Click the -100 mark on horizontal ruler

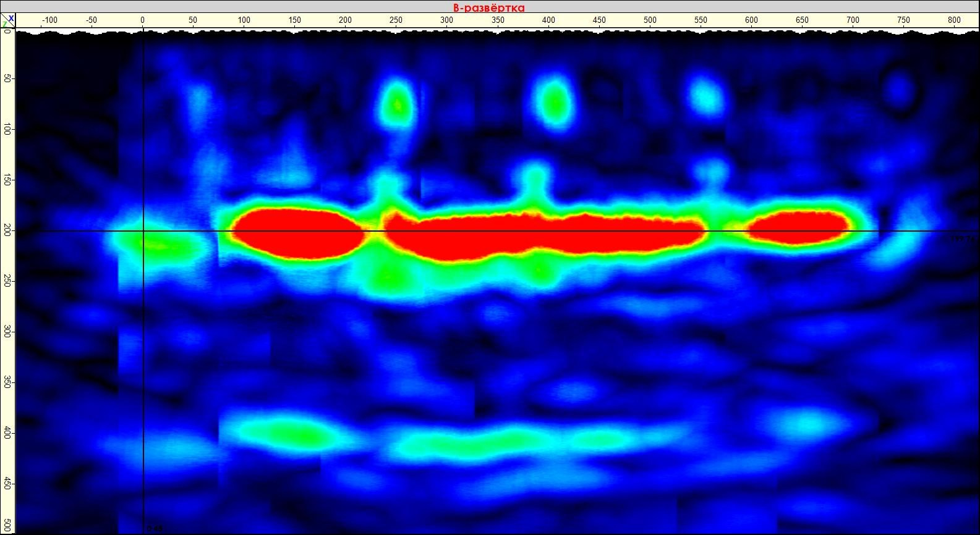[x=49, y=20]
